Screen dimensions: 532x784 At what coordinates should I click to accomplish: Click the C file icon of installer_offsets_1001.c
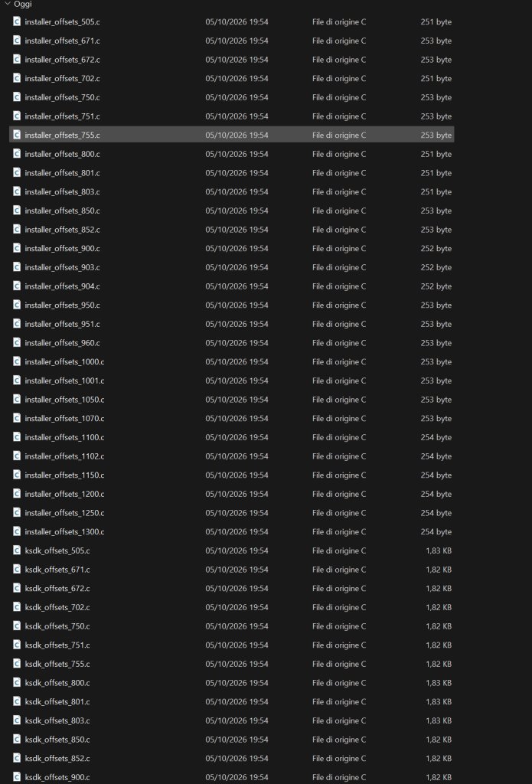click(17, 381)
